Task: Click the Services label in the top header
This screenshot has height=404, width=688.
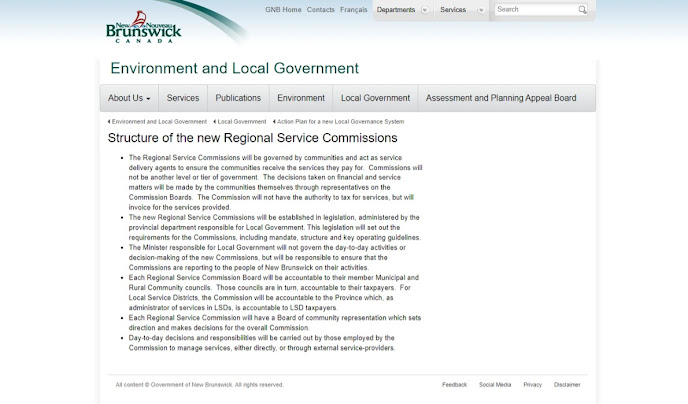Action: click(x=453, y=10)
